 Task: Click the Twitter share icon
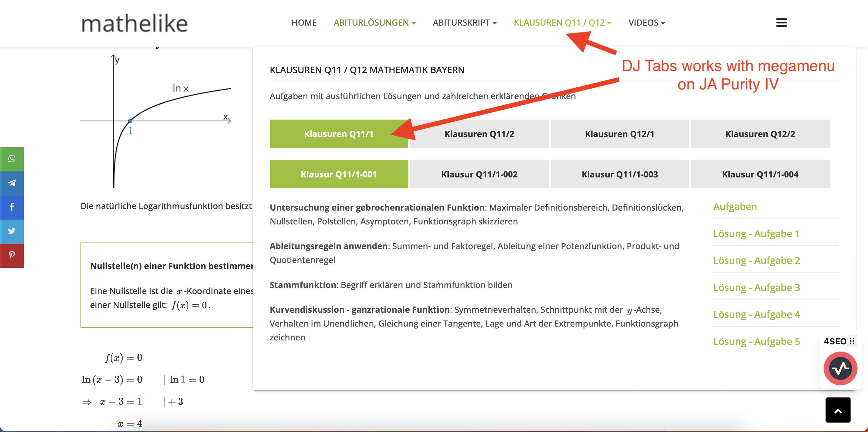12,231
